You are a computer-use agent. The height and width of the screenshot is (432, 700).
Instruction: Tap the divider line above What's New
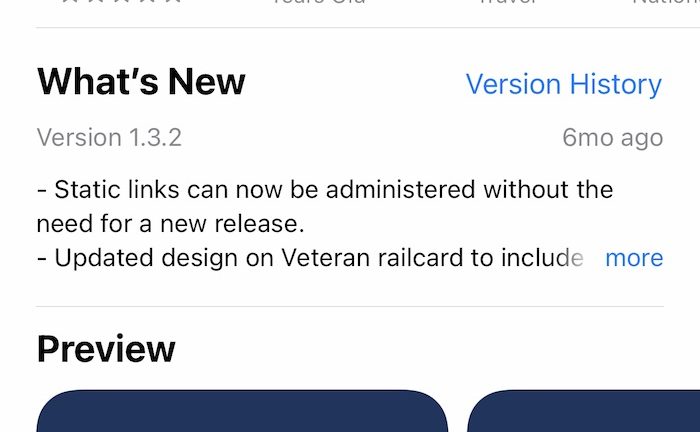pyautogui.click(x=368, y=28)
